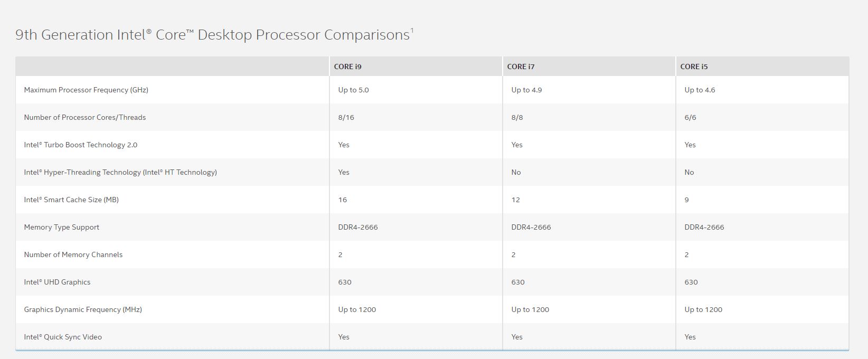The image size is (868, 359).
Task: Click the Intel Hyper-Threading Technology row label
Action: [x=120, y=172]
